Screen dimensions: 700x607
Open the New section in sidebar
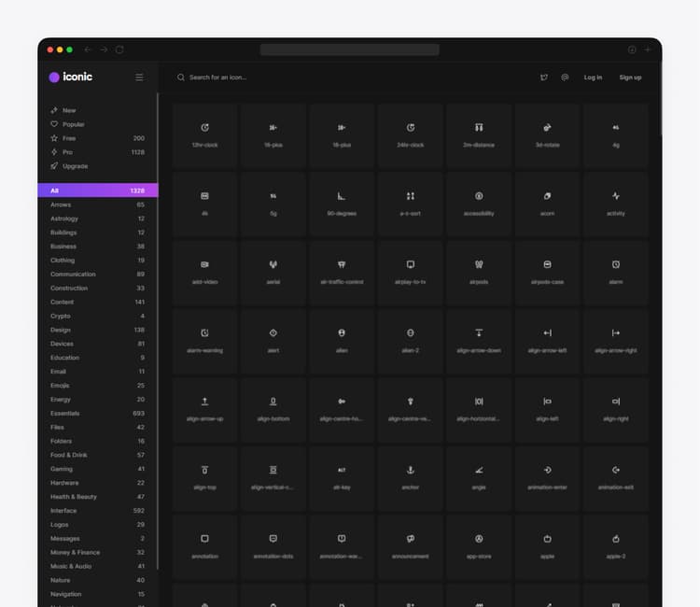[97, 110]
